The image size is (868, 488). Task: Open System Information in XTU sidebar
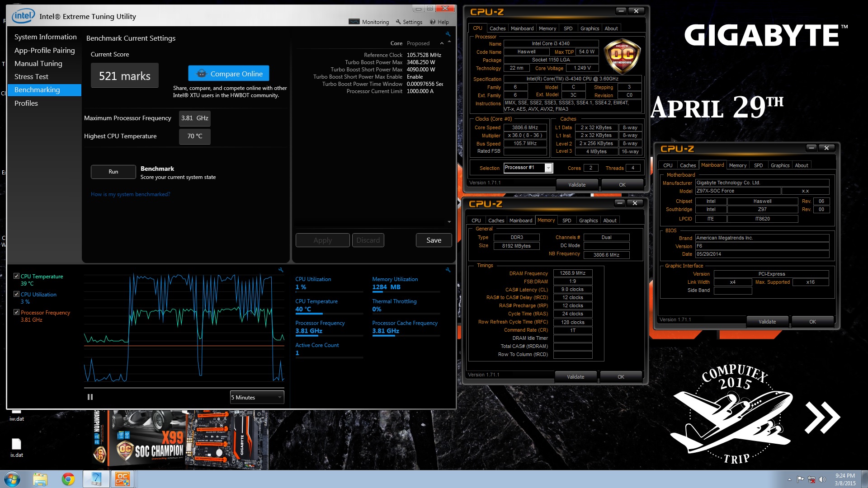tap(45, 37)
